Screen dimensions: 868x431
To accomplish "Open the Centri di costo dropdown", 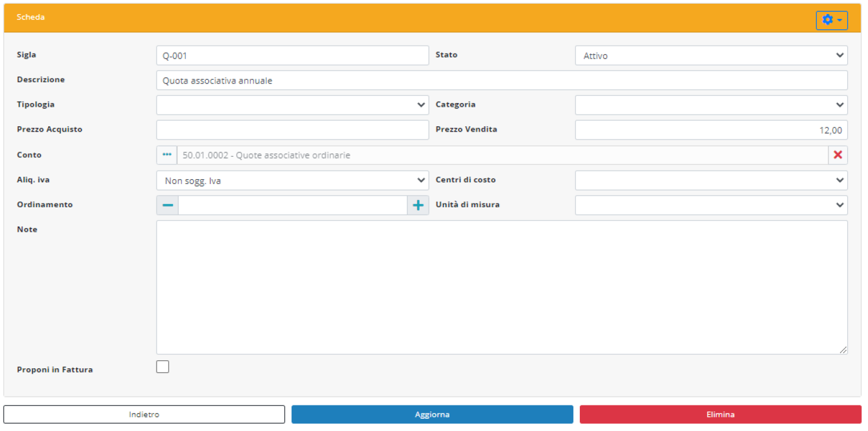I will pyautogui.click(x=711, y=180).
